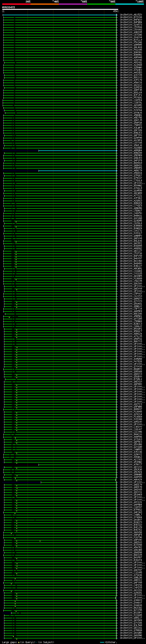This screenshot has height=644, width=146.
Task: Select hit UniRef100_C9SI72
Action: pos(131,231)
